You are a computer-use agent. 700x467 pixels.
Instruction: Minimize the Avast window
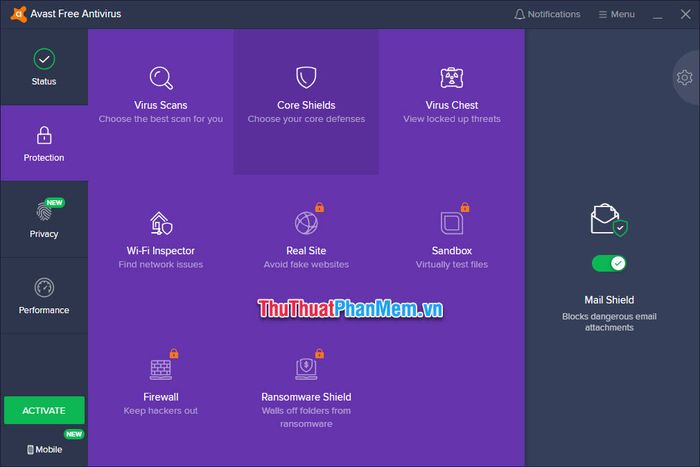[x=658, y=16]
